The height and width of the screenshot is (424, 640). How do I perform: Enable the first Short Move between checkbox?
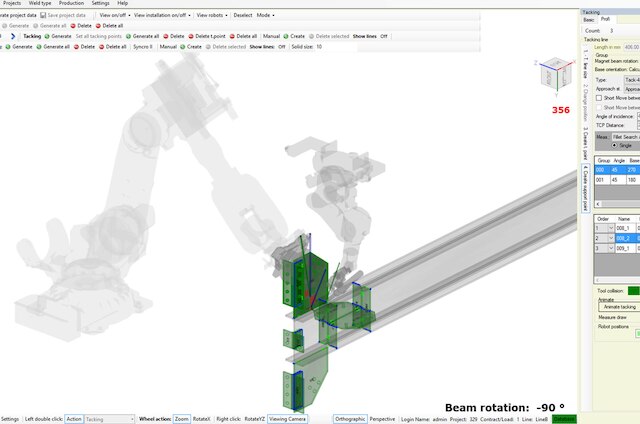(598, 98)
